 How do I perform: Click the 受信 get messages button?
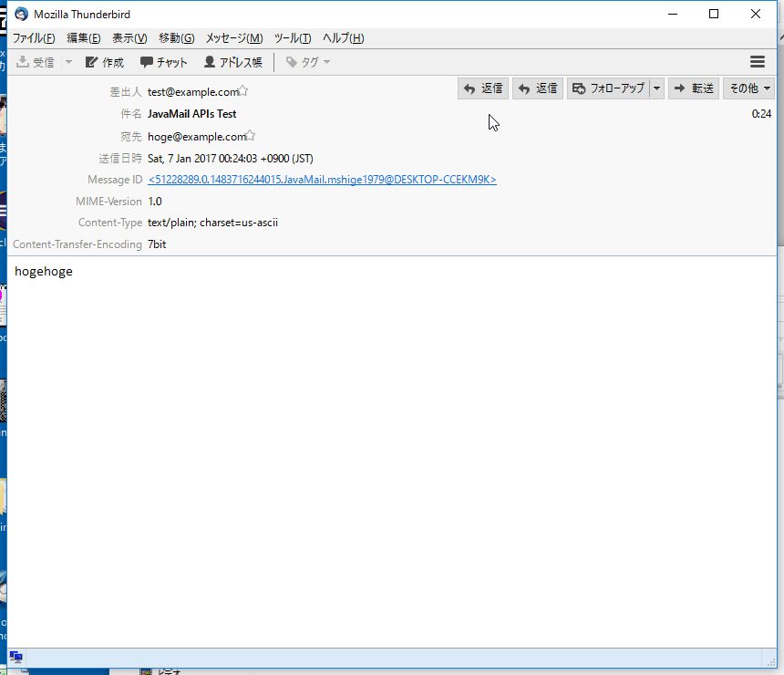click(x=35, y=62)
